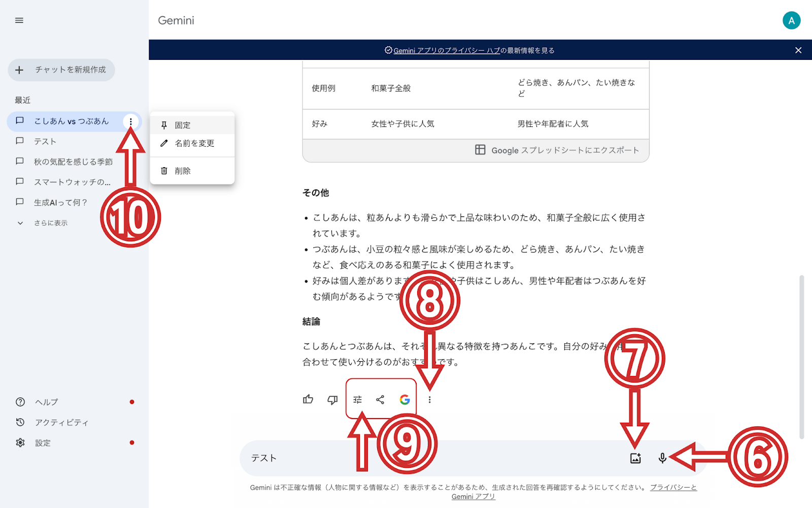Viewport: 812px width, 508px height.
Task: Close the privacy hub banner
Action: (798, 50)
